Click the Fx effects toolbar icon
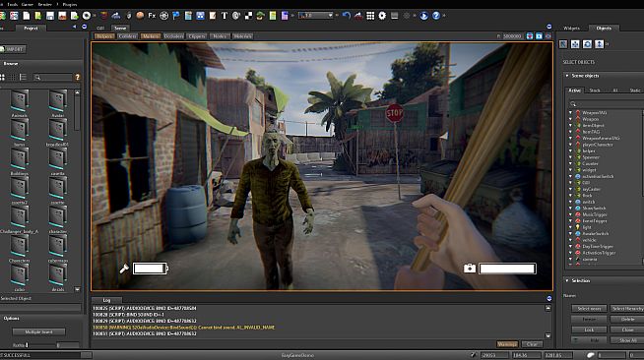This screenshot has width=644, height=360. 152,16
